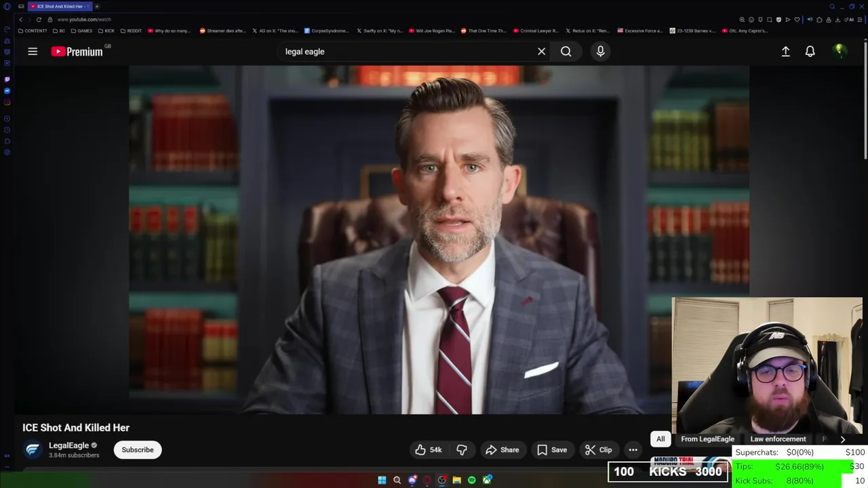Go back in browser history
The image size is (868, 488).
click(x=21, y=20)
